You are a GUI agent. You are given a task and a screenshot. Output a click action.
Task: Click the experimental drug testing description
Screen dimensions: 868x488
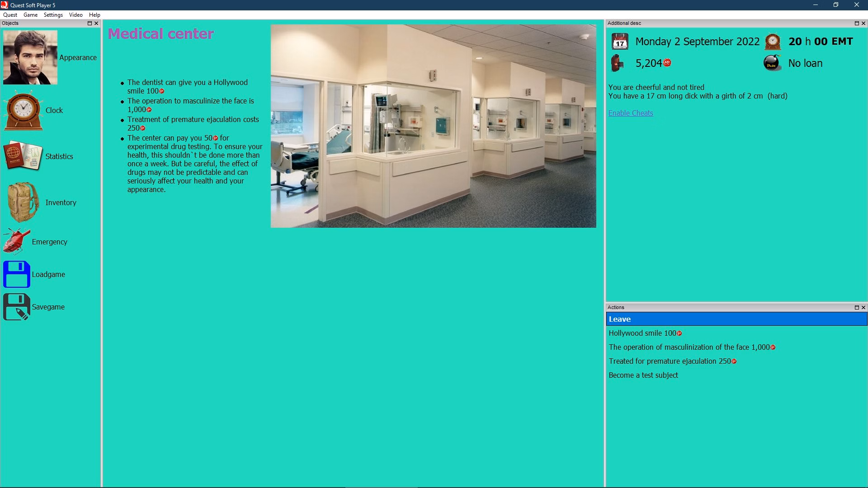tap(195, 164)
